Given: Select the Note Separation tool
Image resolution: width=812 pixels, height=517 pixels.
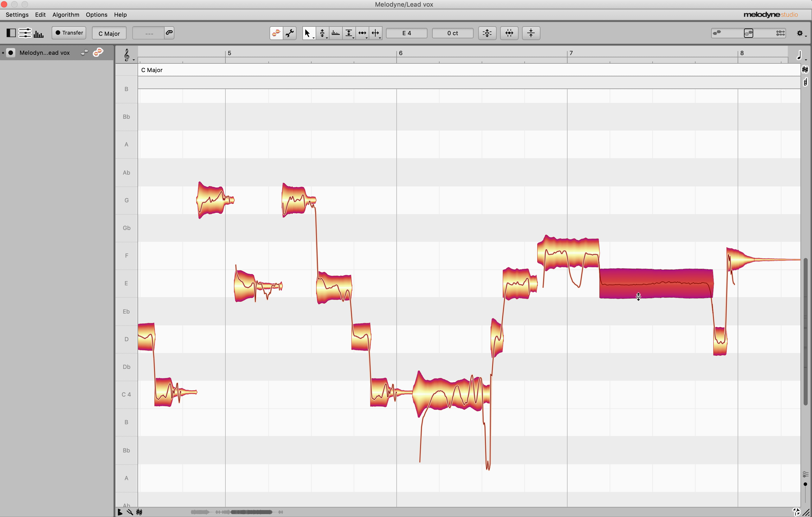Looking at the screenshot, I should click(375, 33).
